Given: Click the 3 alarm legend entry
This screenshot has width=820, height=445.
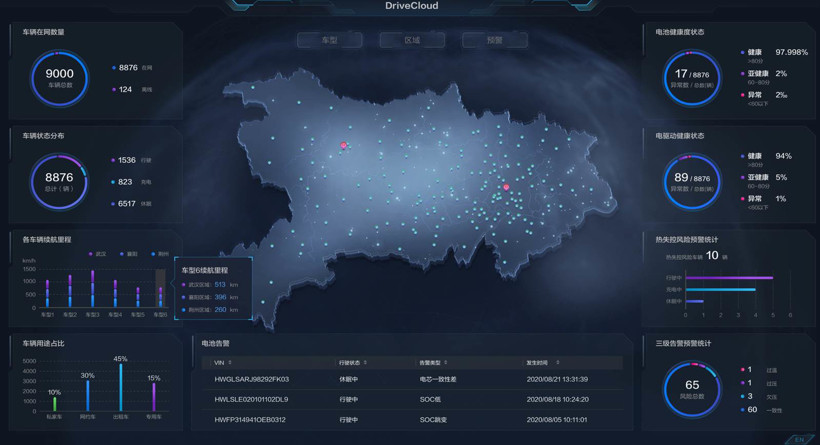Looking at the screenshot, I should [758, 396].
